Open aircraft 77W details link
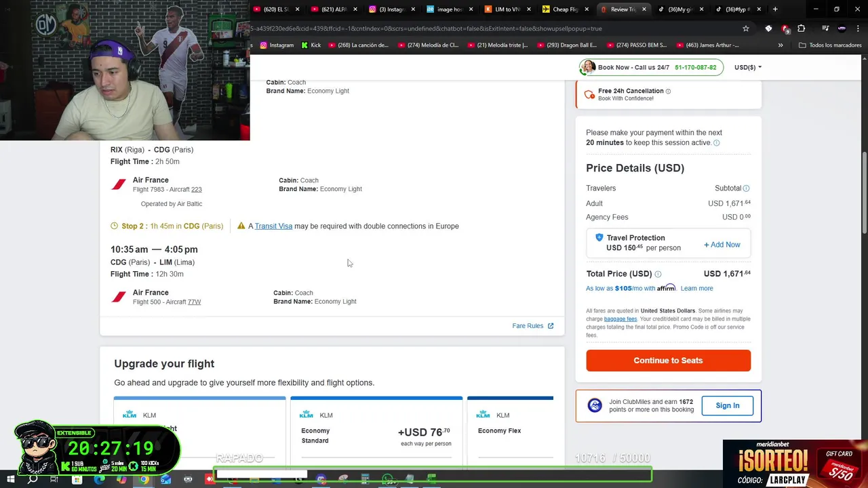Screen dimensions: 868x488 pyautogui.click(x=194, y=302)
